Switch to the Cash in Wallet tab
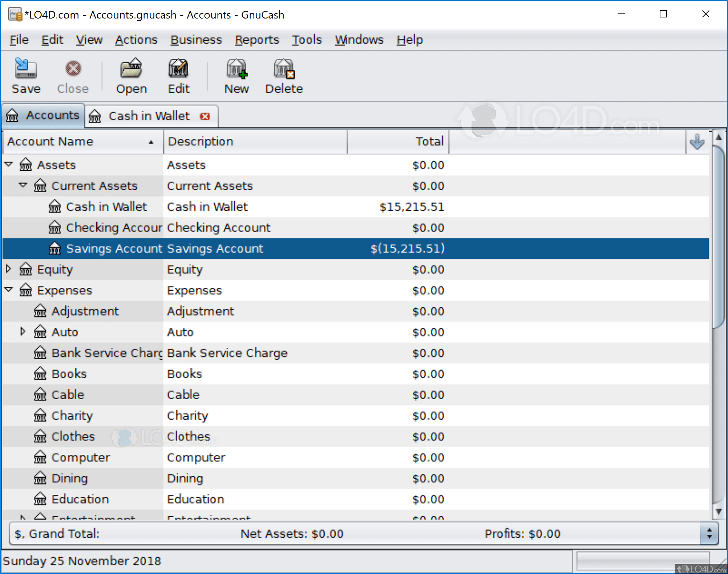The image size is (728, 574). pos(149,116)
